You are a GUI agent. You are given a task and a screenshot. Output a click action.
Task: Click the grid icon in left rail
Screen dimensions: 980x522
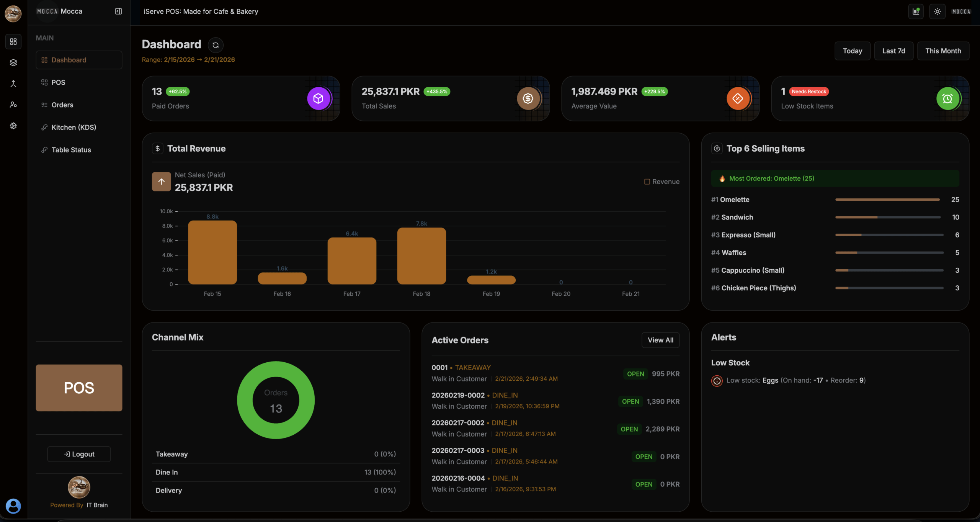tap(13, 41)
